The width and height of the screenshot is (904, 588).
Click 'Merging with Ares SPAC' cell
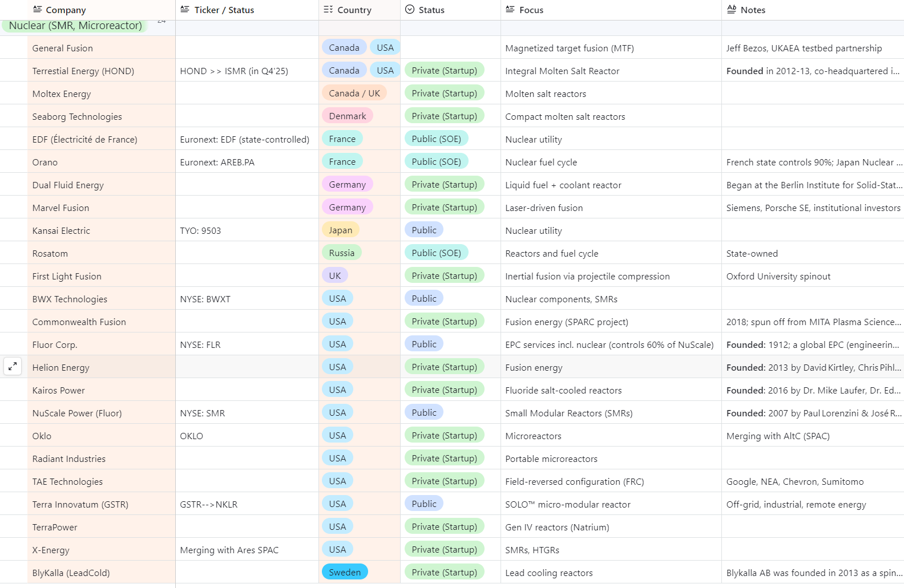point(247,549)
